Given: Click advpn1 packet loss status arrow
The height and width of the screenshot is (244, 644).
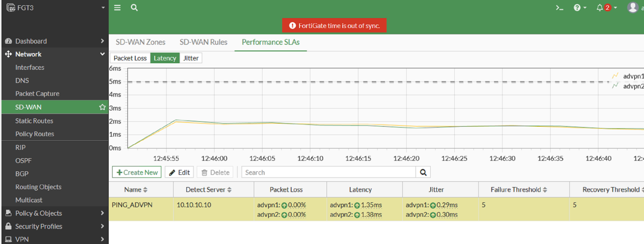Looking at the screenshot, I should [284, 205].
